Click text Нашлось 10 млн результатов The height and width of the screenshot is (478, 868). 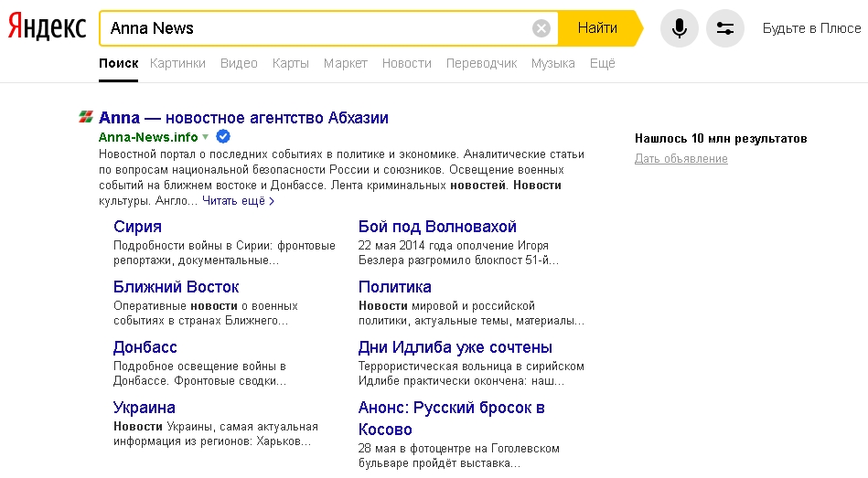(x=721, y=138)
